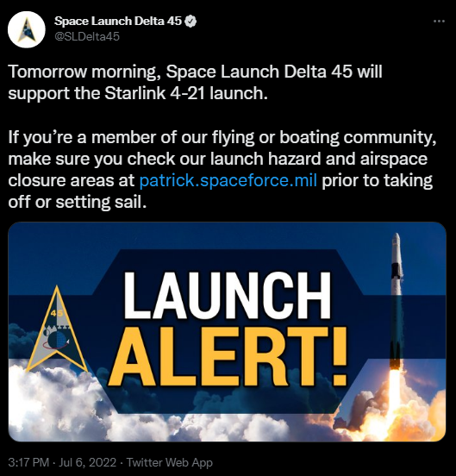This screenshot has height=476, width=456.
Task: Click the white clouds in the banner image
Action: pos(54,404)
